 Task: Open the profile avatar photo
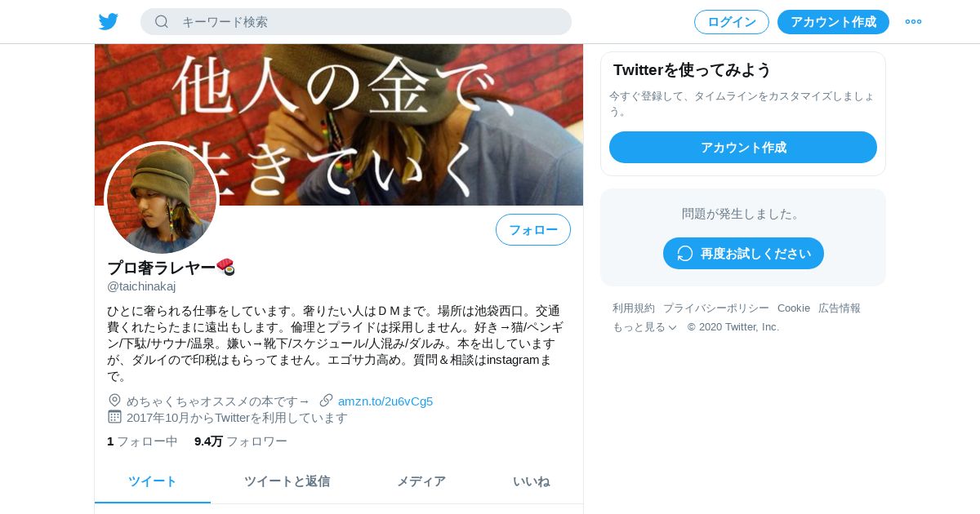coord(162,198)
